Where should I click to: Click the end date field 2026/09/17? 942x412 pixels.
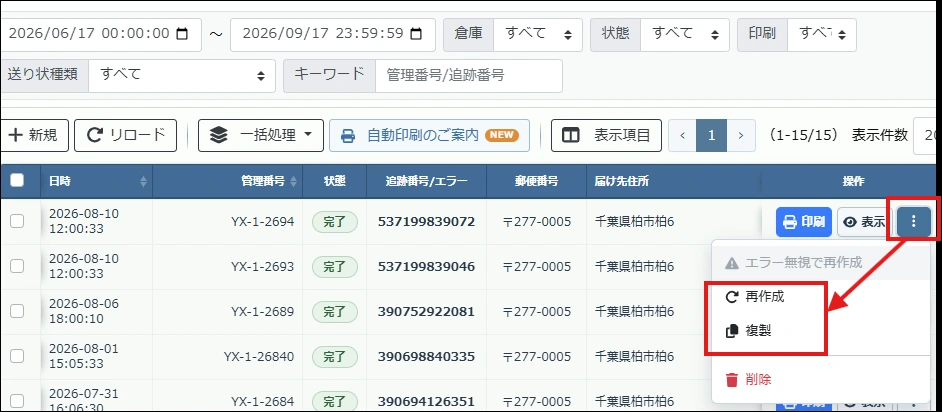[x=333, y=34]
